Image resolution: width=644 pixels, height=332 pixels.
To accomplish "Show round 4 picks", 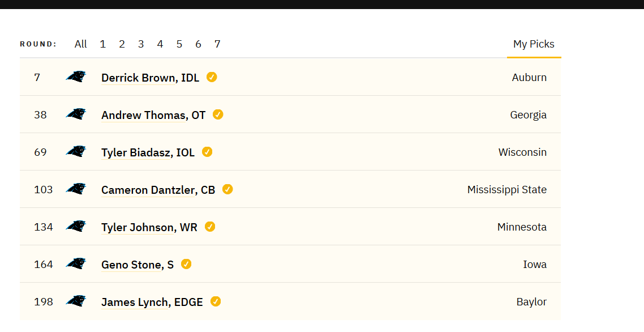I will [x=160, y=44].
